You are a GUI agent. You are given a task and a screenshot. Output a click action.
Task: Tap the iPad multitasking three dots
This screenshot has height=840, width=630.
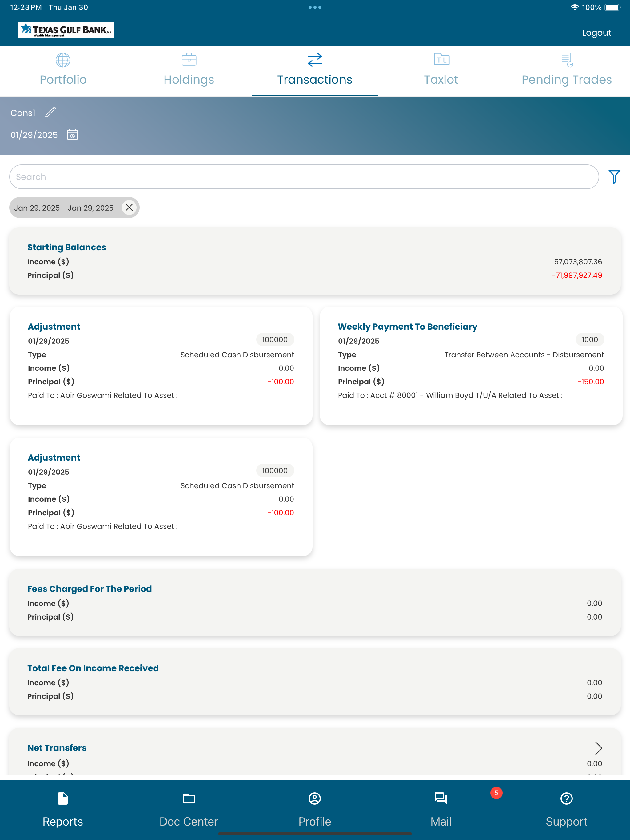click(x=315, y=7)
